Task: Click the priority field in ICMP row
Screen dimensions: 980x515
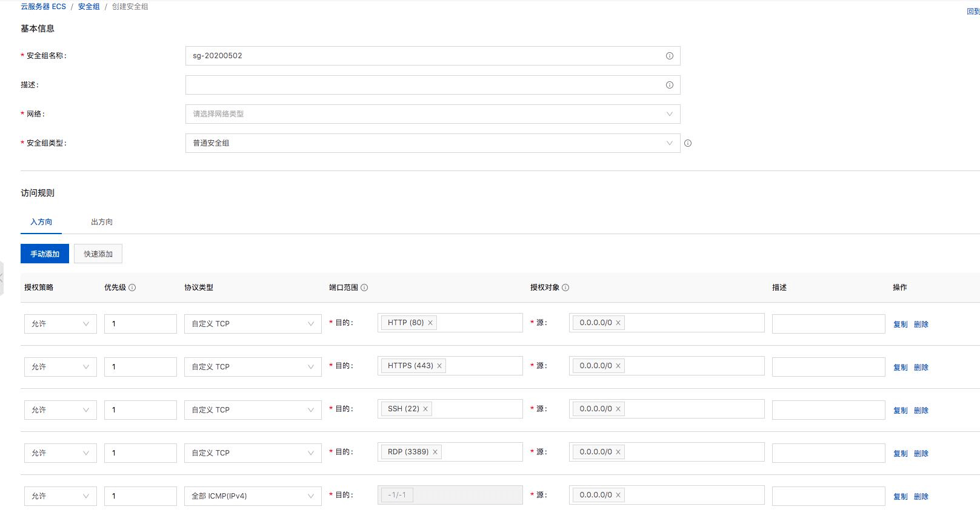Action: click(141, 496)
